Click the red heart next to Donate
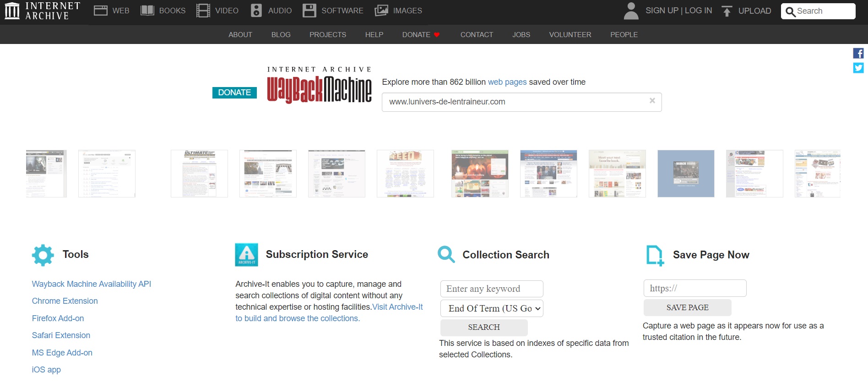Screen dimensions: 868x383 (437, 35)
